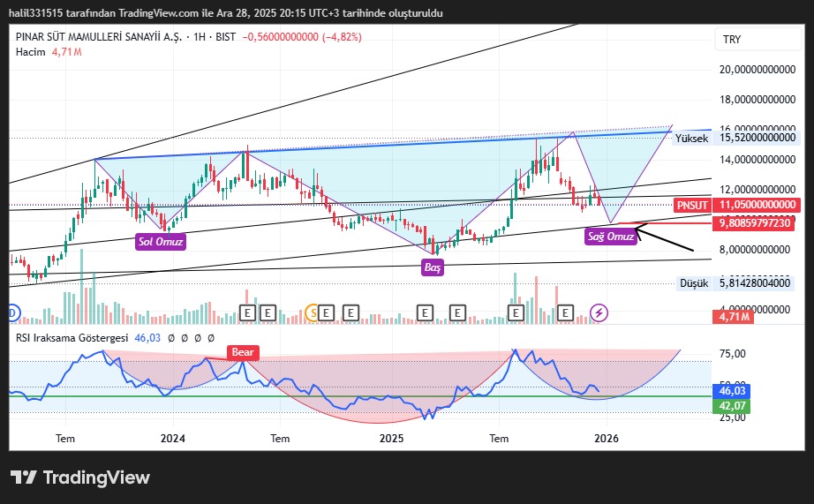814x504 pixels.
Task: Click the red 9,80859797230 price line label
Action: (754, 223)
